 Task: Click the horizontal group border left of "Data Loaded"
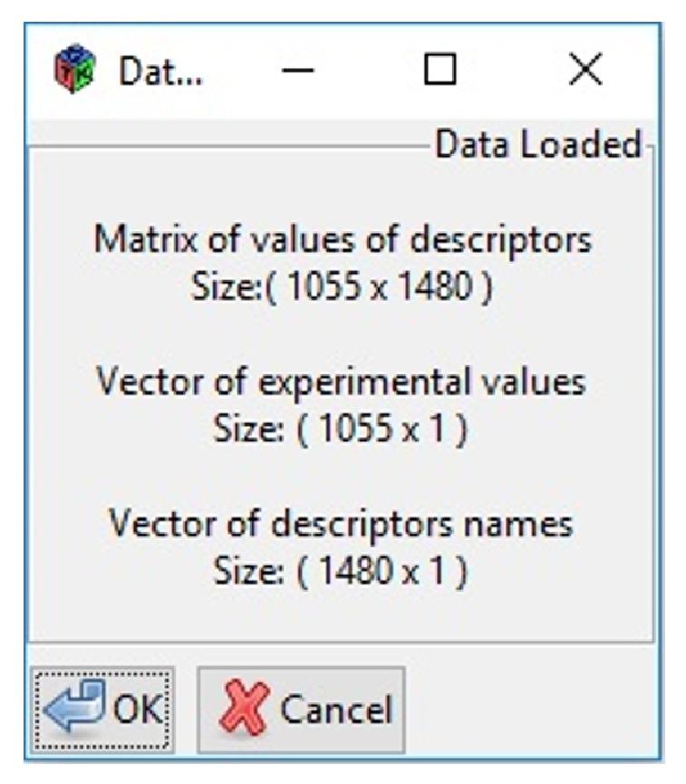(x=227, y=145)
